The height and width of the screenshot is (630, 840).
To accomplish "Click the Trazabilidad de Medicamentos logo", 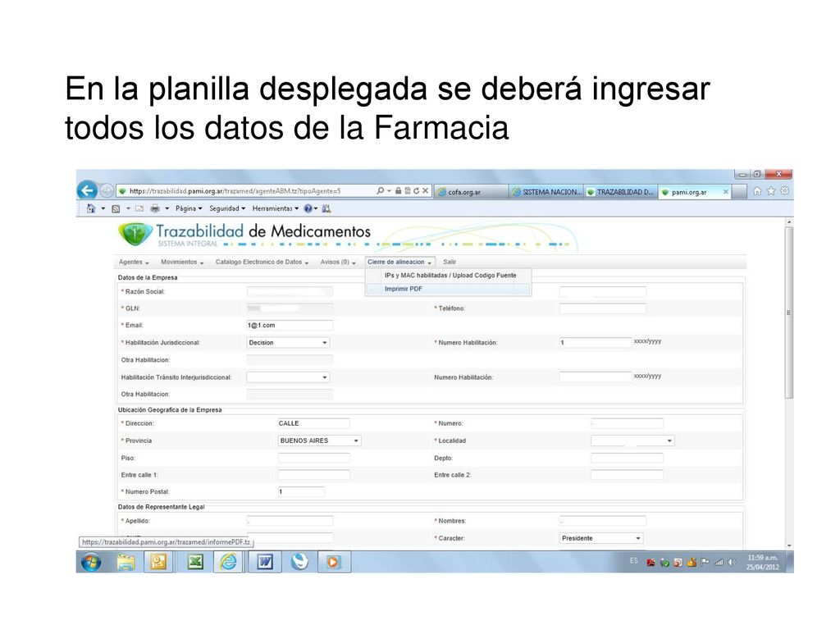I will (244, 235).
